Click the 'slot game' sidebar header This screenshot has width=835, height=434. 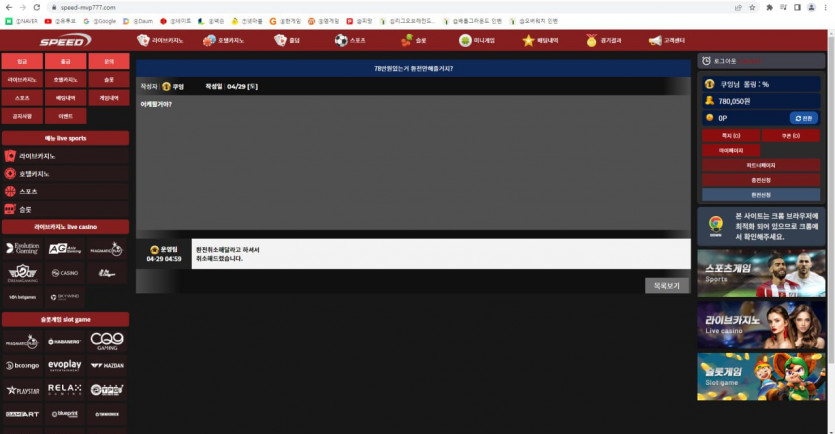66,320
